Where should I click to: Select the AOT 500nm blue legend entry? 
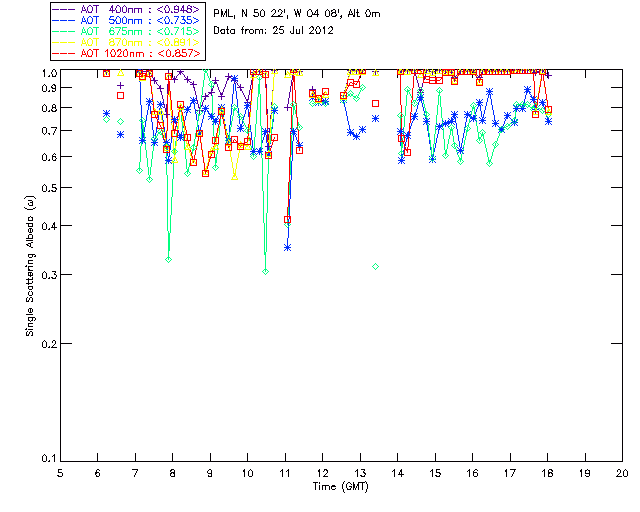140,20
